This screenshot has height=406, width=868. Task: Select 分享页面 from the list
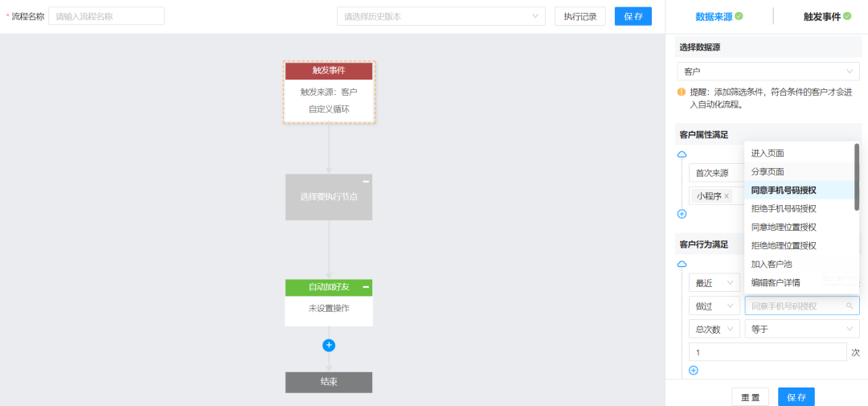coord(800,172)
